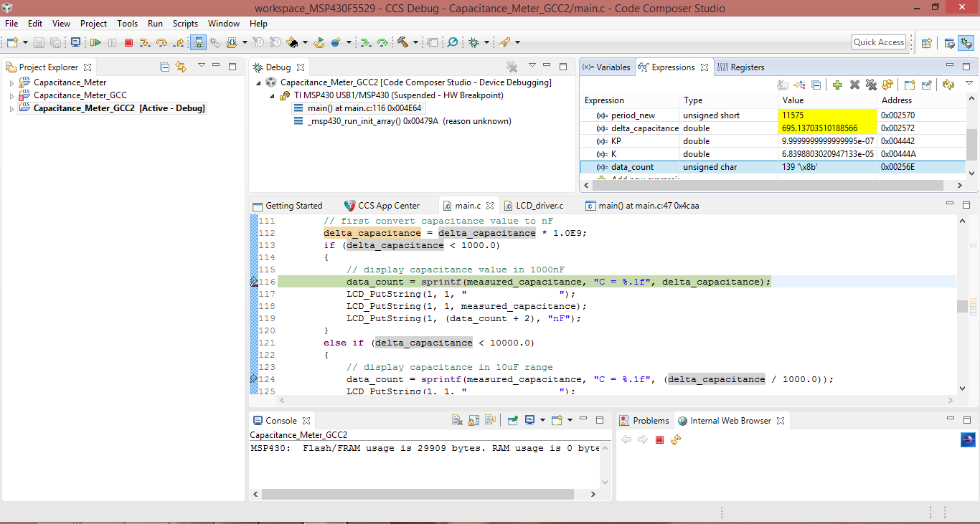Click the console horizontal scrollbar
This screenshot has width=980, height=524.
[x=418, y=494]
